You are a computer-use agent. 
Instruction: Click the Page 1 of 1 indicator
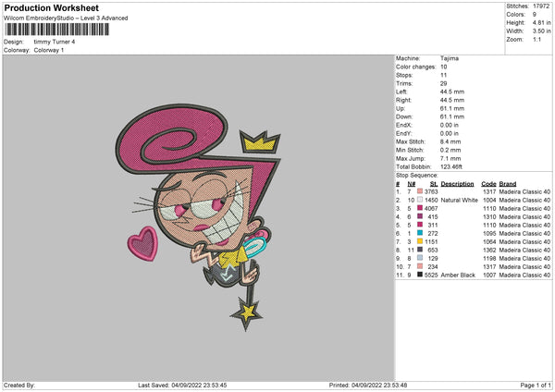tap(536, 386)
